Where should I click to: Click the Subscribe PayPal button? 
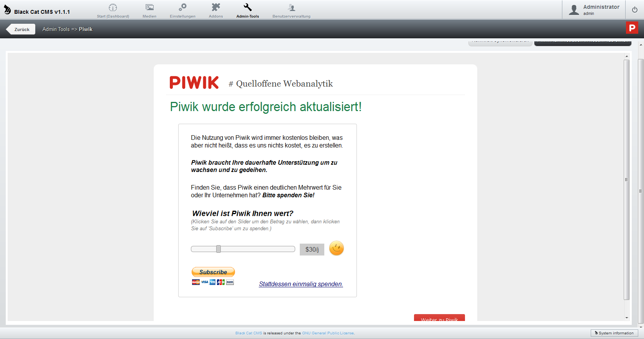(x=213, y=272)
